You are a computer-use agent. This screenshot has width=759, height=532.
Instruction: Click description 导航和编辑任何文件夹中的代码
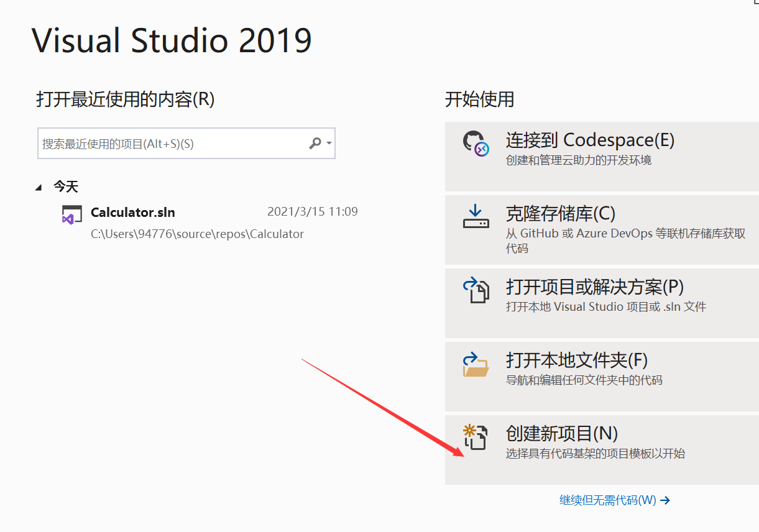584,380
